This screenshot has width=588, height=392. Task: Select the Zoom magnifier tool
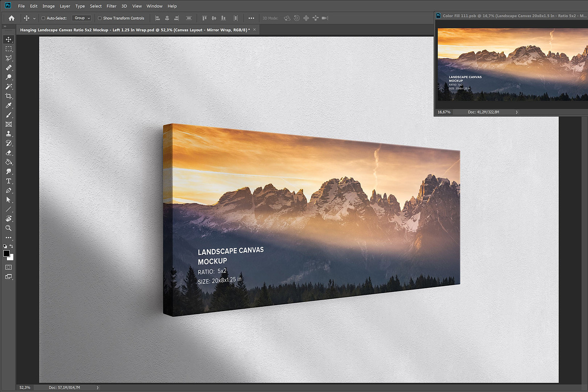click(x=8, y=228)
